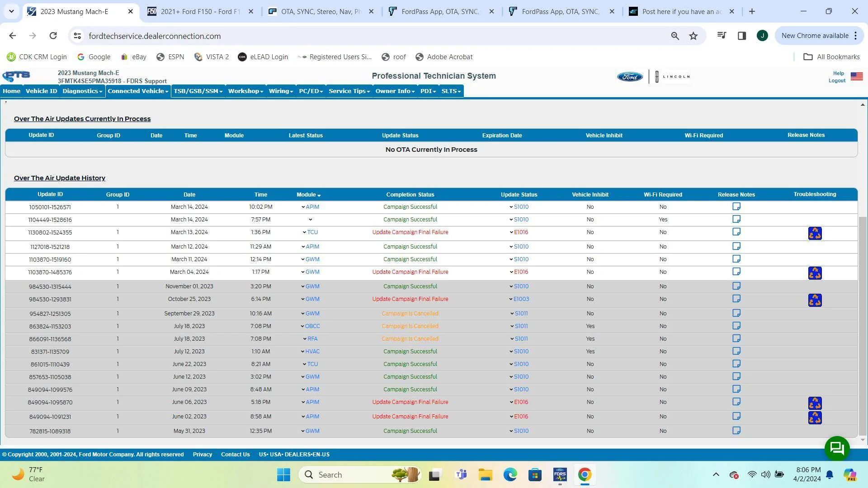The image size is (868, 488).
Task: Open Microsoft Teams from the taskbar
Action: [x=461, y=474]
